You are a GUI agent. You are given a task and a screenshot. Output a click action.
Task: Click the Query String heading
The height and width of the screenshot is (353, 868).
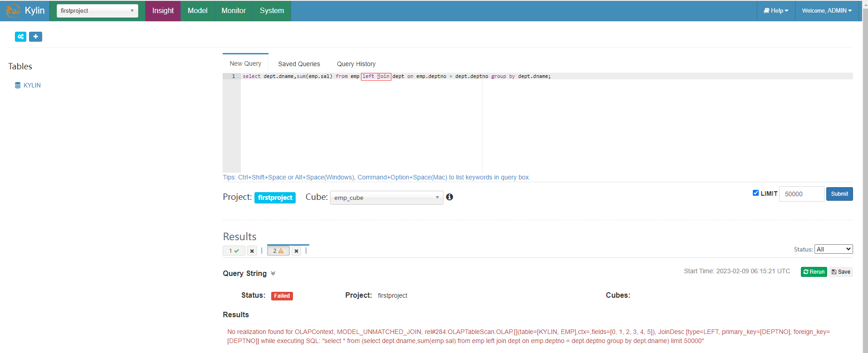(x=244, y=273)
